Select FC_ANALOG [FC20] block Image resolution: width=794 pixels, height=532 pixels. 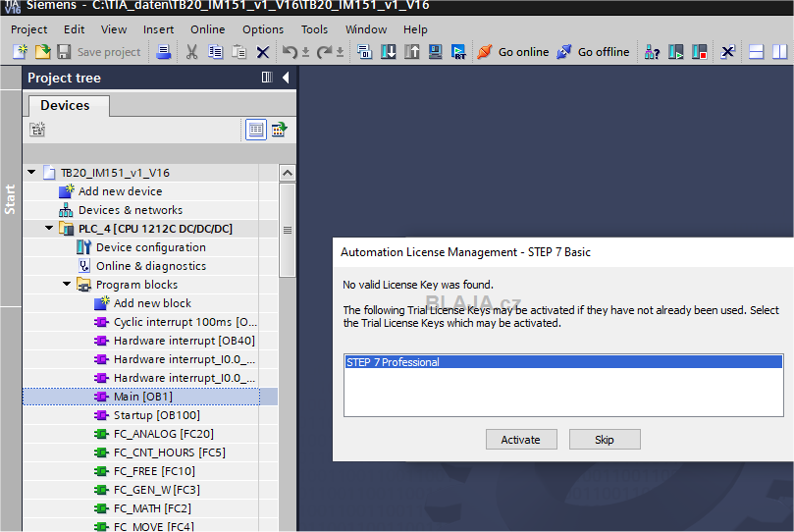coord(164,434)
